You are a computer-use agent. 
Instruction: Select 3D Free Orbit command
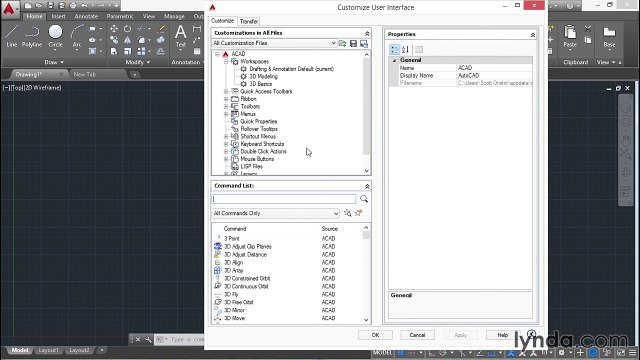(239, 302)
